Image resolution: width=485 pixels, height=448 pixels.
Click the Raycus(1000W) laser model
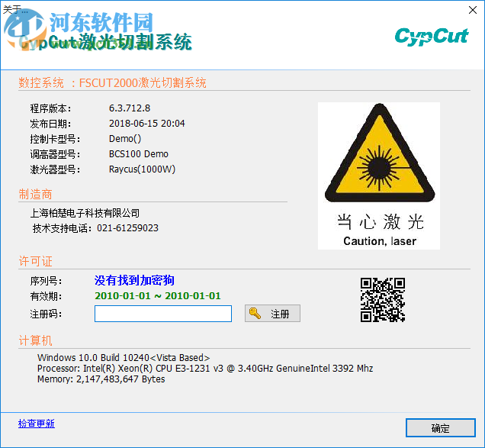(142, 169)
